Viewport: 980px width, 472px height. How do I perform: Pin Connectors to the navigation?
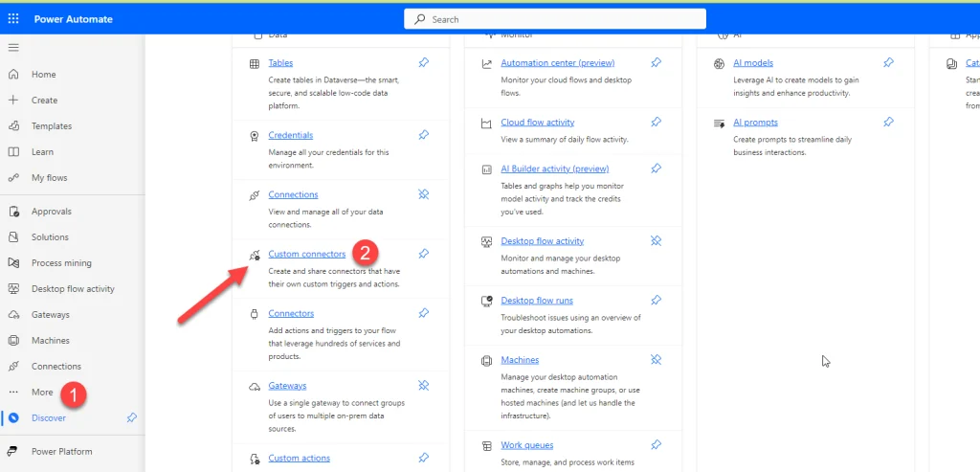click(x=424, y=312)
